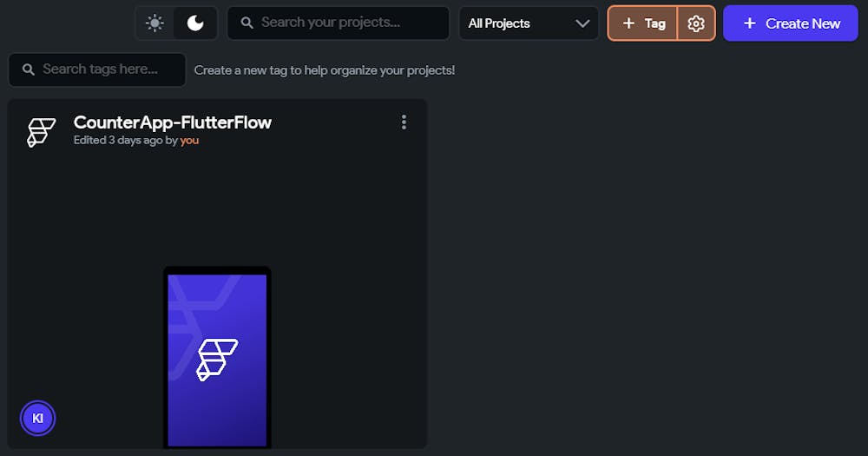Expand the chevron beside All Projects

click(x=582, y=23)
